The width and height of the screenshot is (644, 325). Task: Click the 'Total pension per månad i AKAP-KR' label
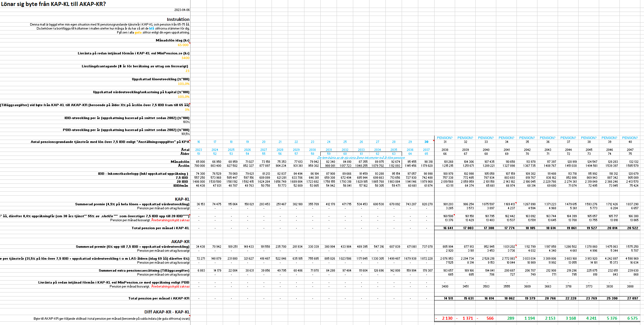pyautogui.click(x=159, y=298)
